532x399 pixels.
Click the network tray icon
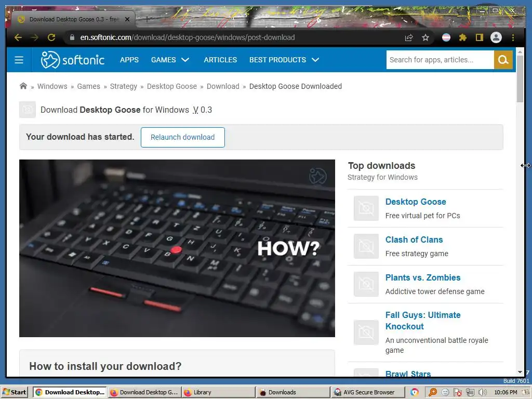coord(470,392)
